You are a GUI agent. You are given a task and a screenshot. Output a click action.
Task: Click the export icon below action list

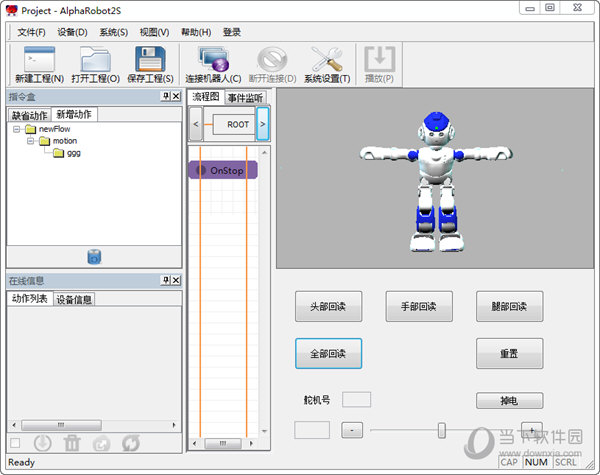tap(101, 444)
